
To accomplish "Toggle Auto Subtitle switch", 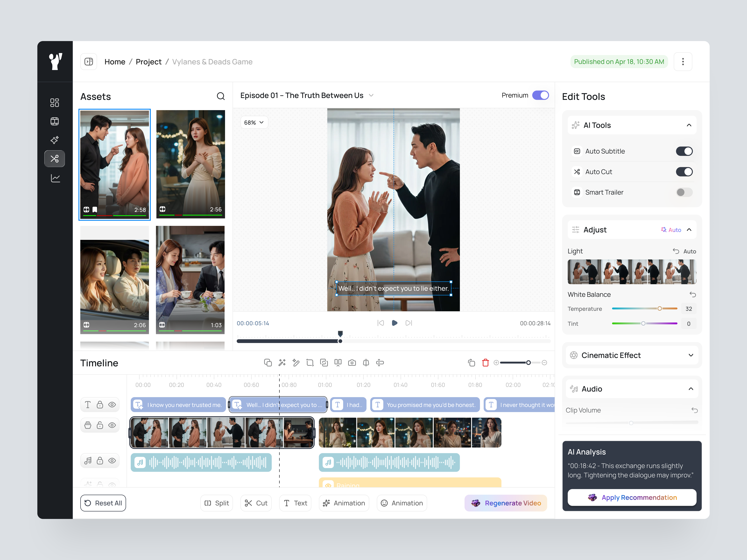I will pos(684,151).
